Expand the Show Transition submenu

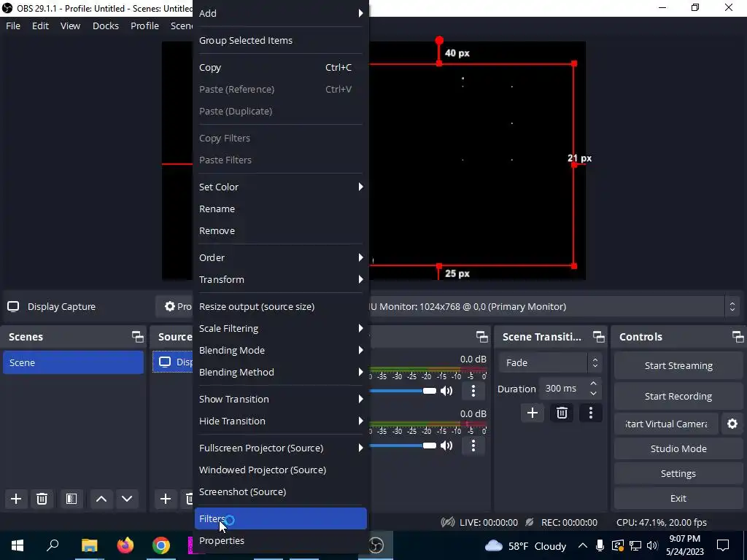tap(281, 399)
